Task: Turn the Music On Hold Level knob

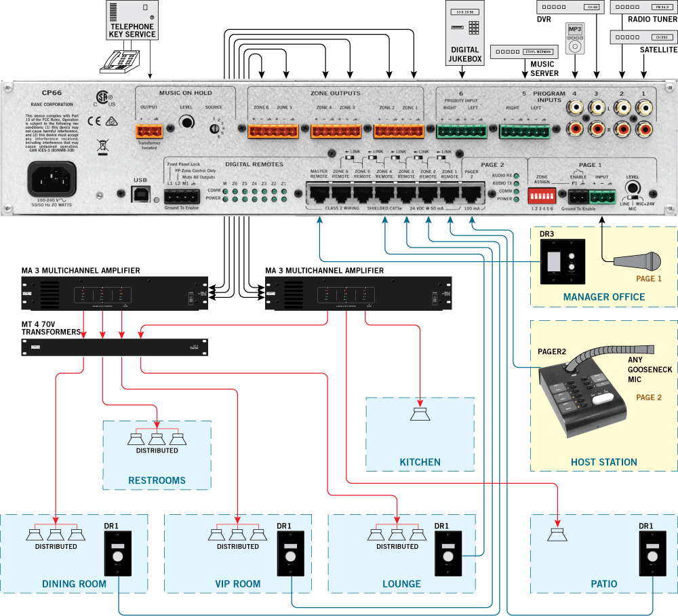Action: pos(187,122)
